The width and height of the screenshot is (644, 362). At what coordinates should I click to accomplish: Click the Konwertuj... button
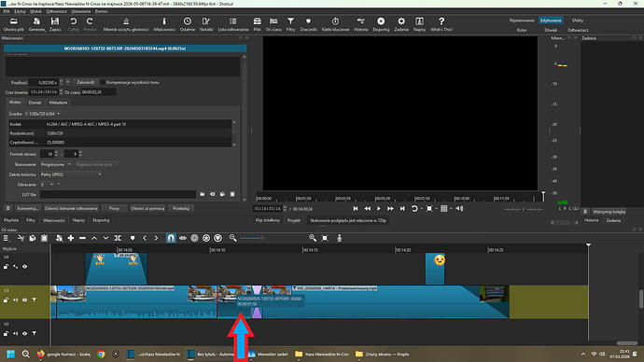28,208
